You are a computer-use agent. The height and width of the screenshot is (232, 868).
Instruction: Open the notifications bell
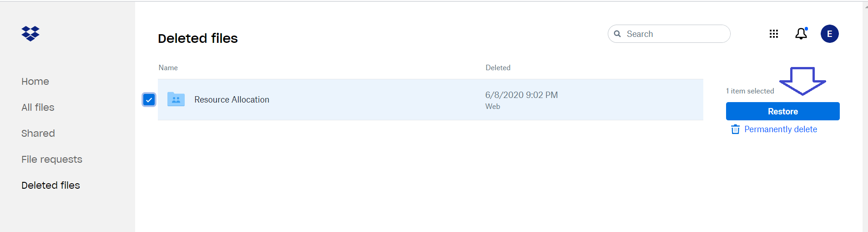coord(801,33)
